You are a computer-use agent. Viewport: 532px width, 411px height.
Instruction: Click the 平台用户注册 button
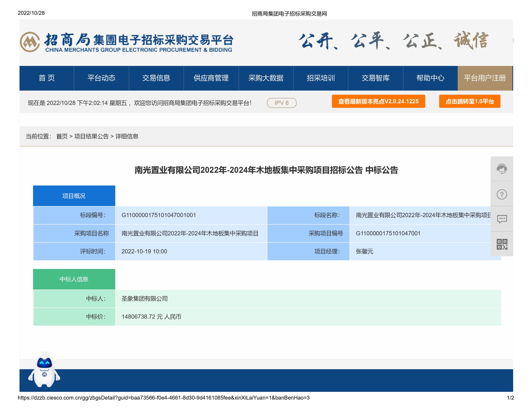(x=485, y=78)
